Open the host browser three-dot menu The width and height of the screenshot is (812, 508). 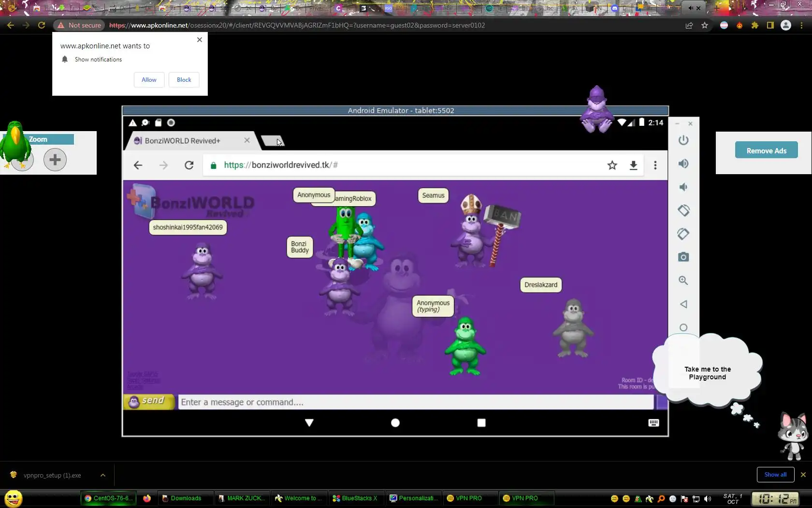point(802,25)
